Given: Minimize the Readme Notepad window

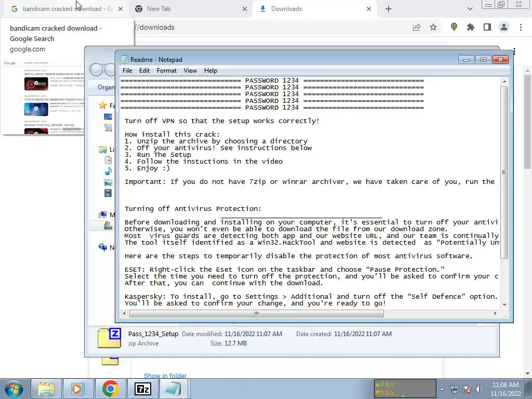Looking at the screenshot, I should [x=466, y=60].
